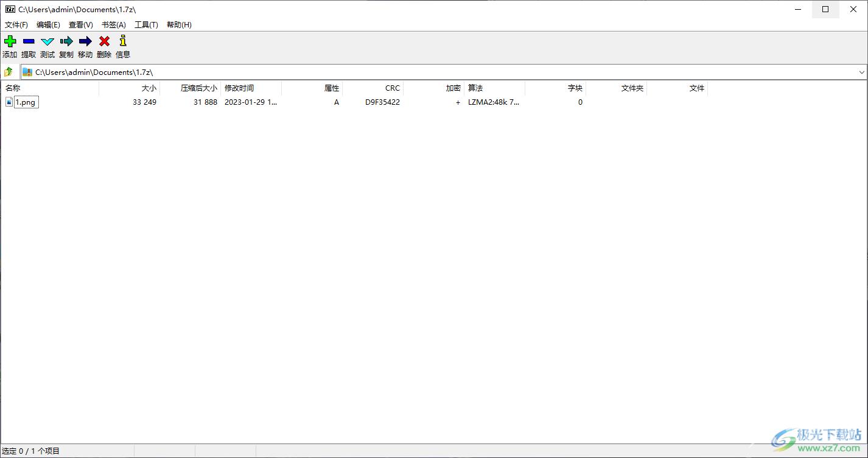The width and height of the screenshot is (868, 458).
Task: Go up one folder level icon
Action: (9, 72)
